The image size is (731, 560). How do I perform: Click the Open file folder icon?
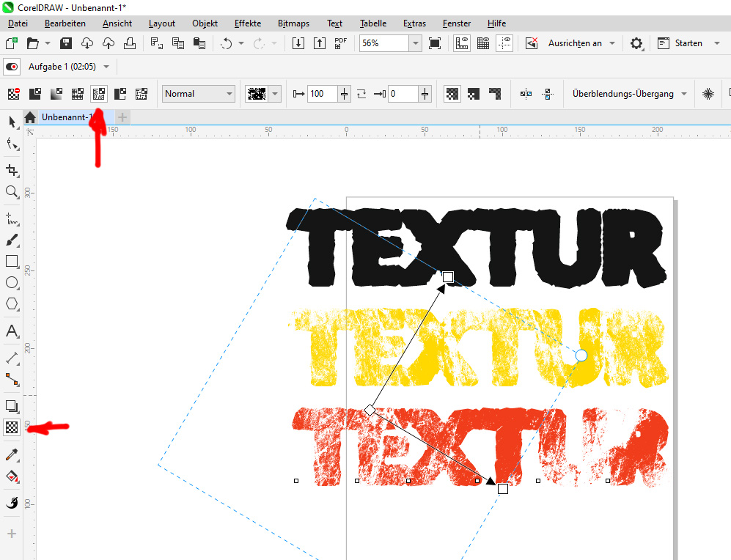(x=33, y=43)
